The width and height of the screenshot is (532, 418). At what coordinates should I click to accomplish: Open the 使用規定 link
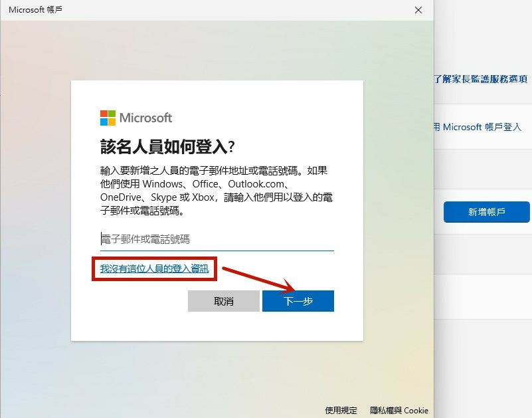point(341,410)
